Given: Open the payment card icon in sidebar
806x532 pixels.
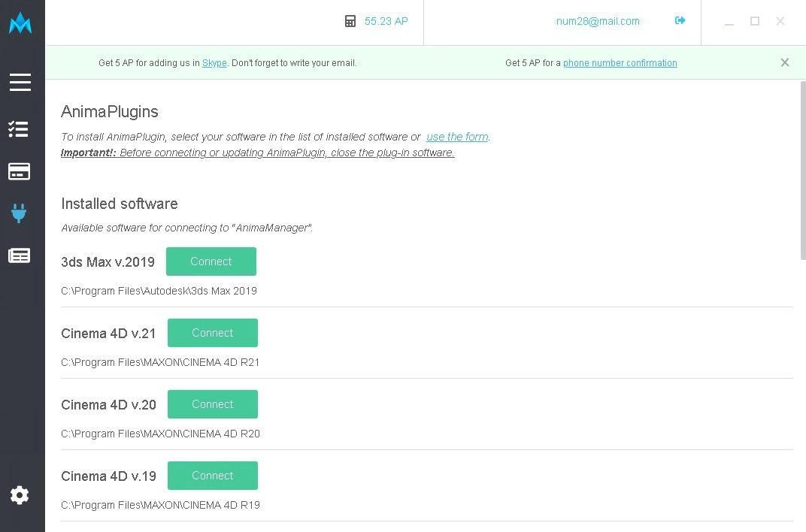Looking at the screenshot, I should coord(20,171).
